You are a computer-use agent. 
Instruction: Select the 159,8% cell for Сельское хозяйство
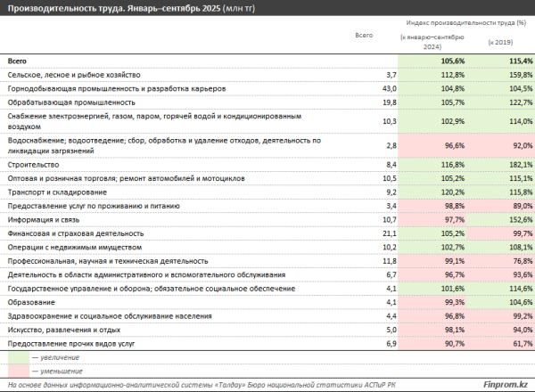[x=500, y=76]
